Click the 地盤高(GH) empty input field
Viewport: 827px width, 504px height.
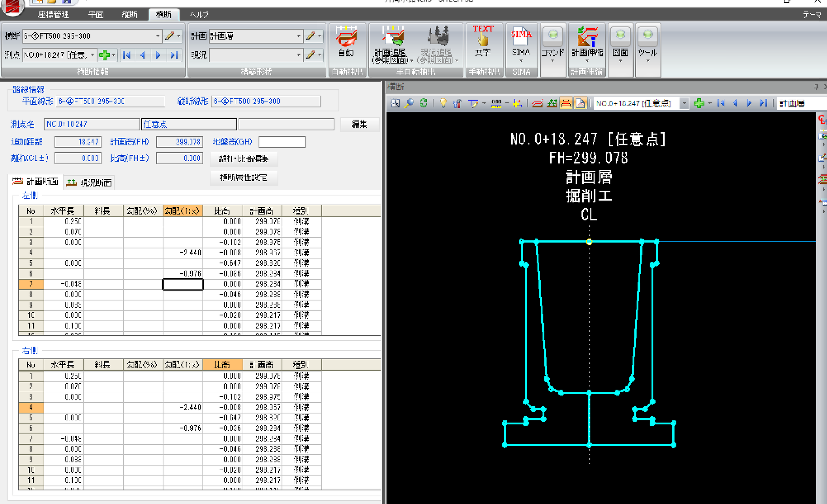point(282,142)
